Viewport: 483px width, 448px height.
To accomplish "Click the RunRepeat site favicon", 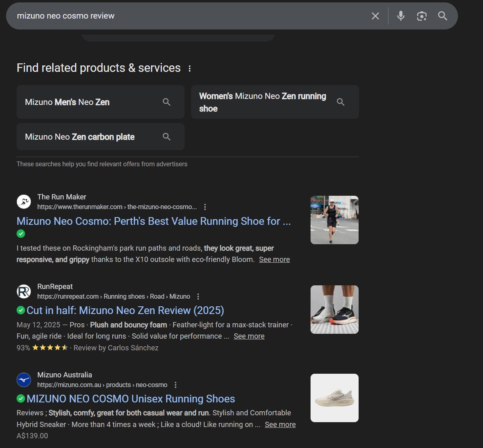I will coord(24,291).
